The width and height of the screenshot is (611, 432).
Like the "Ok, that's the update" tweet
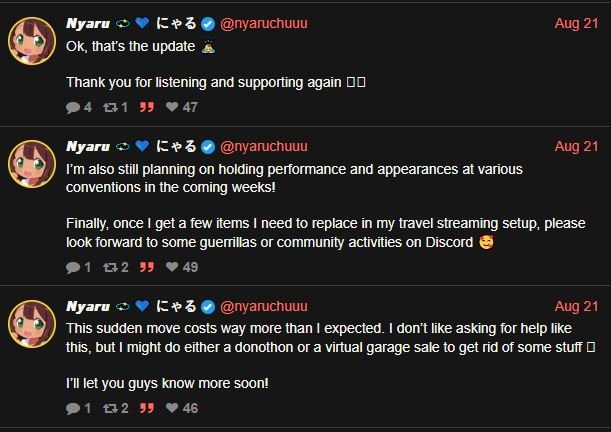pos(172,107)
